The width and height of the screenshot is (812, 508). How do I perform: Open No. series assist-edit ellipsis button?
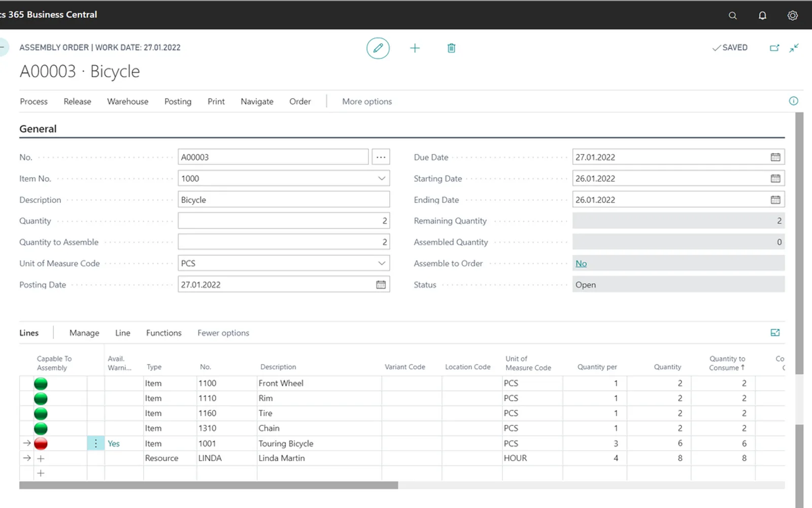click(381, 157)
